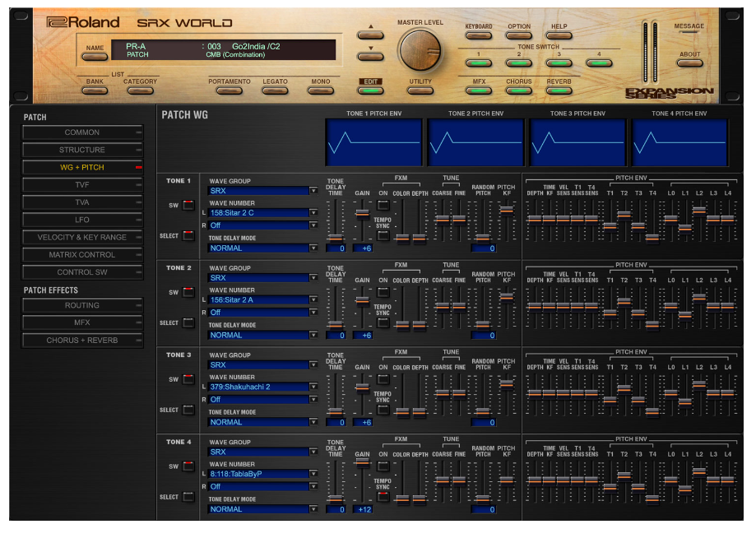Open the MFX patch effects page
Image resolution: width=756 pixels, height=538 pixels.
pyautogui.click(x=82, y=322)
